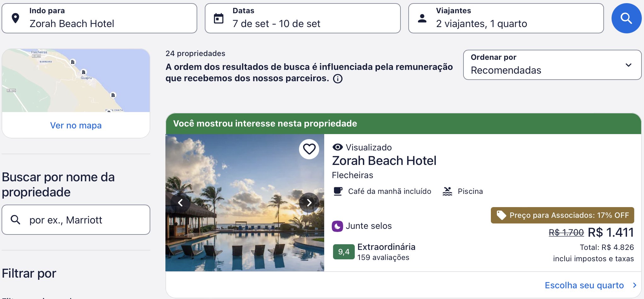Show previous hotel photo arrow
Image resolution: width=644 pixels, height=299 pixels.
[180, 203]
